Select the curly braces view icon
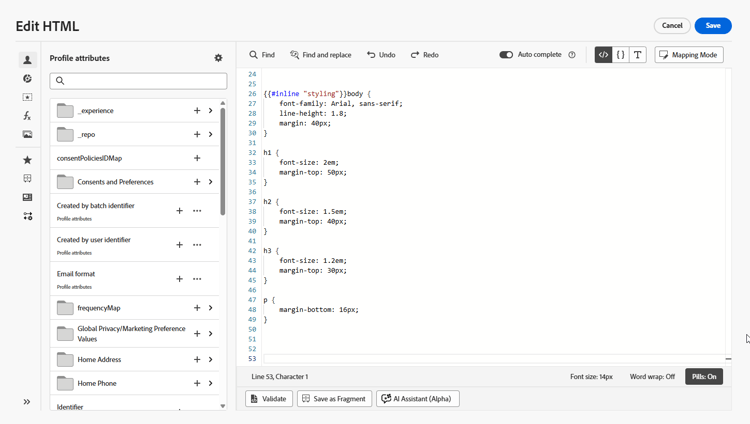750x424 pixels. pyautogui.click(x=620, y=55)
